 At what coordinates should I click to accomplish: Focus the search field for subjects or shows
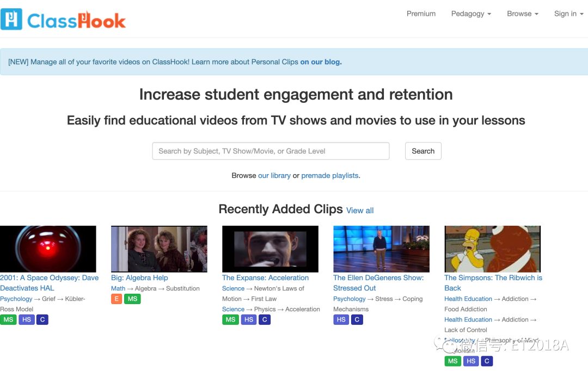[x=271, y=151]
